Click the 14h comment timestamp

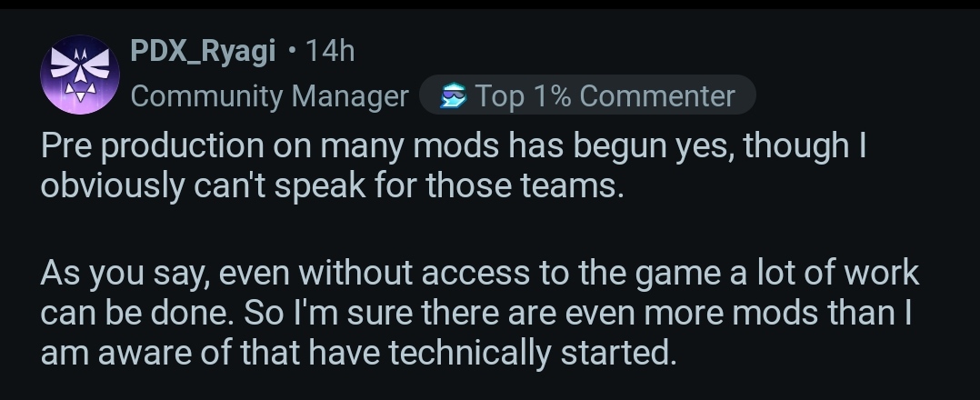[330, 52]
